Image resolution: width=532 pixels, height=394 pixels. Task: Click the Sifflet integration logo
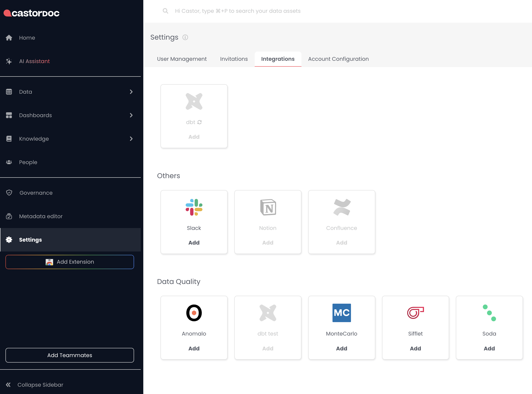[415, 313]
